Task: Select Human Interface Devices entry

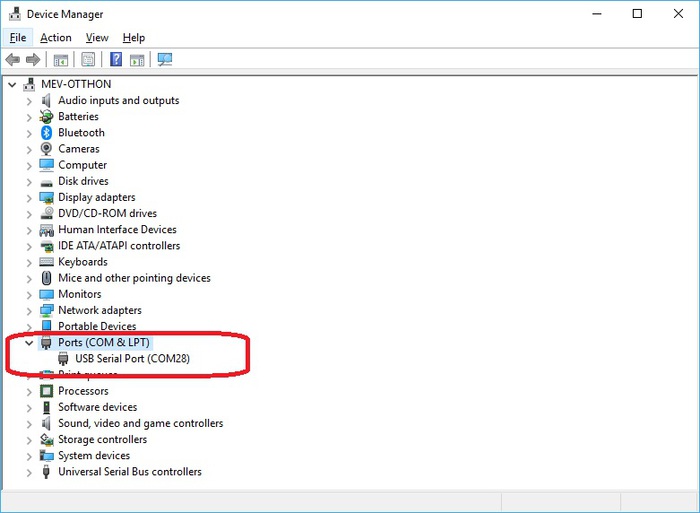Action: point(117,230)
